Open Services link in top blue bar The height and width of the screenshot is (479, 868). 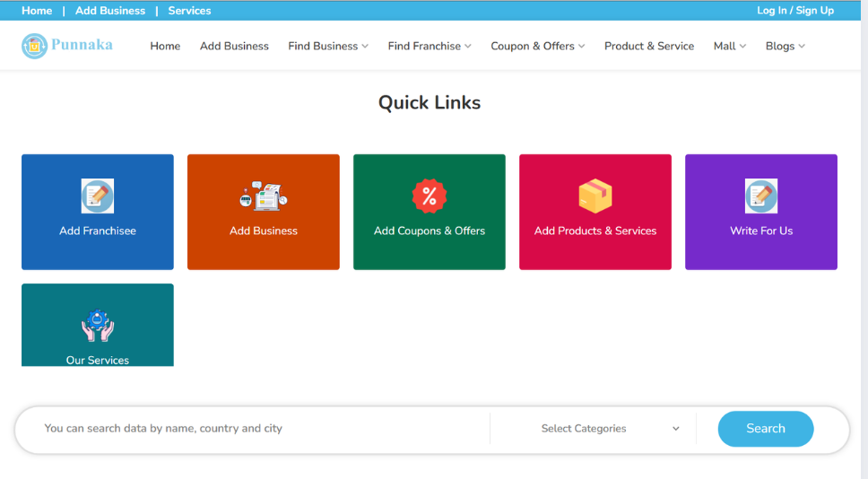[x=189, y=11]
